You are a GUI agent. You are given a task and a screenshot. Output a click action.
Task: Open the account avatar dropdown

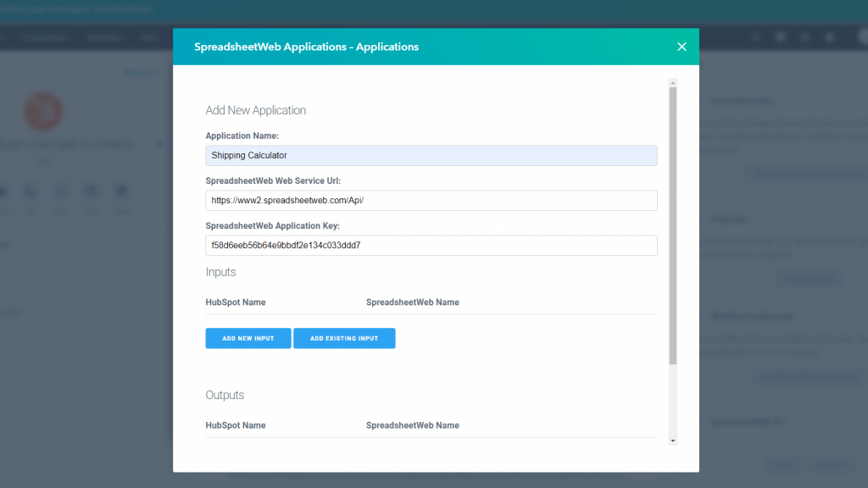coord(860,37)
